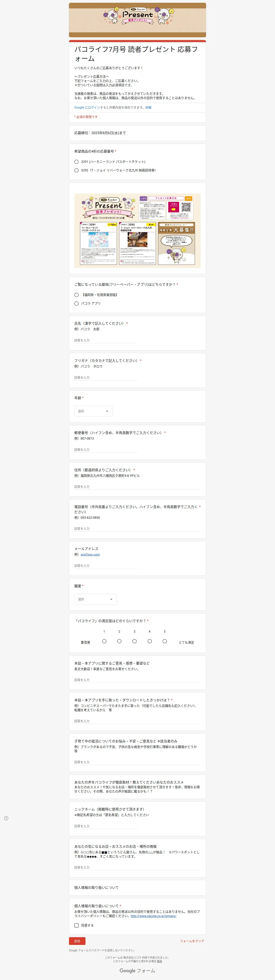Click the 個人情報の取り扱いについて section heading
The height and width of the screenshot is (980, 275).
[x=96, y=888]
